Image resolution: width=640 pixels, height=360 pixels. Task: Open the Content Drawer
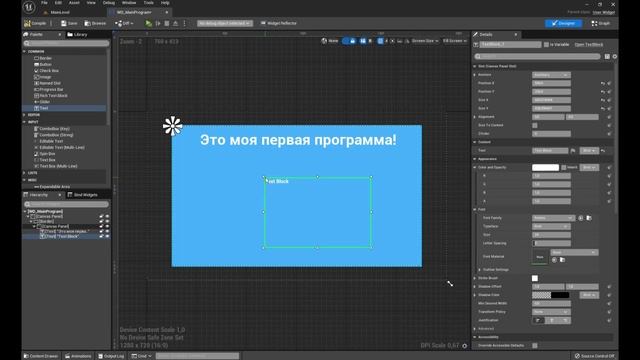[41, 356]
